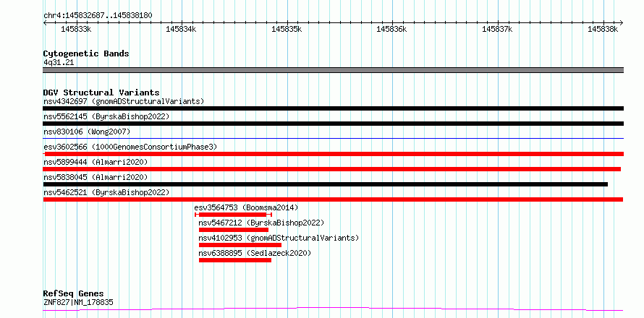
Task: Click the ZNF827|NM_178835 gene label
Action: tap(78, 303)
